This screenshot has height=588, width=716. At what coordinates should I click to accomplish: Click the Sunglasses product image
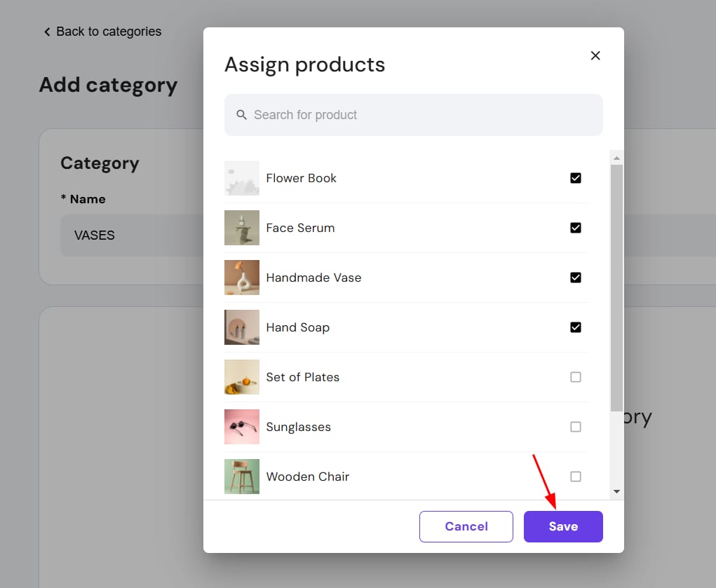(x=242, y=427)
